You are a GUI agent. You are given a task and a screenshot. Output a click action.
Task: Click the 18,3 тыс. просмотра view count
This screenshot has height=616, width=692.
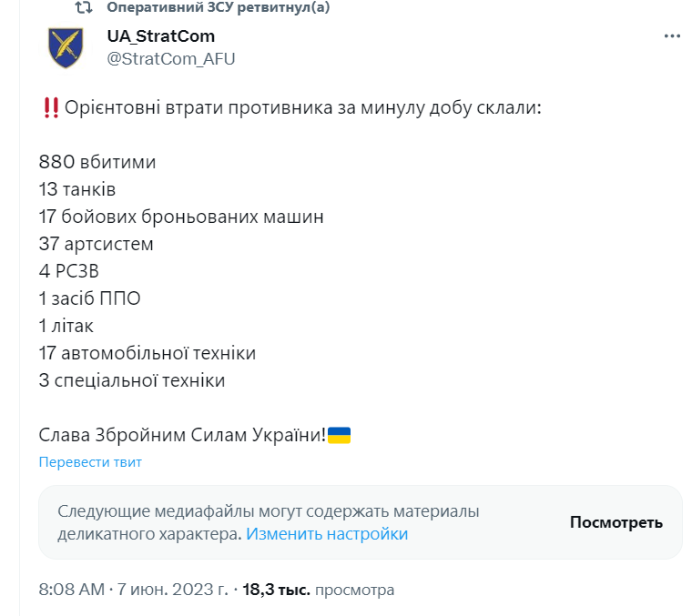tap(318, 589)
